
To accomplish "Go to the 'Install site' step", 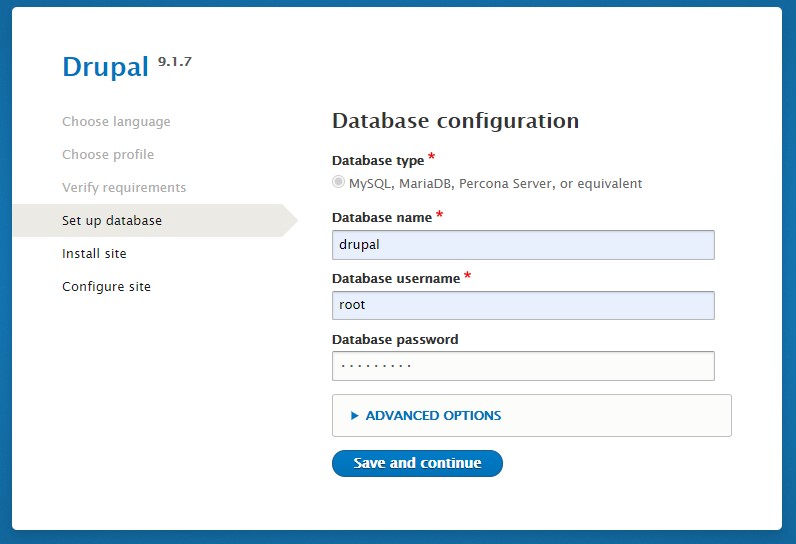I will pos(94,254).
